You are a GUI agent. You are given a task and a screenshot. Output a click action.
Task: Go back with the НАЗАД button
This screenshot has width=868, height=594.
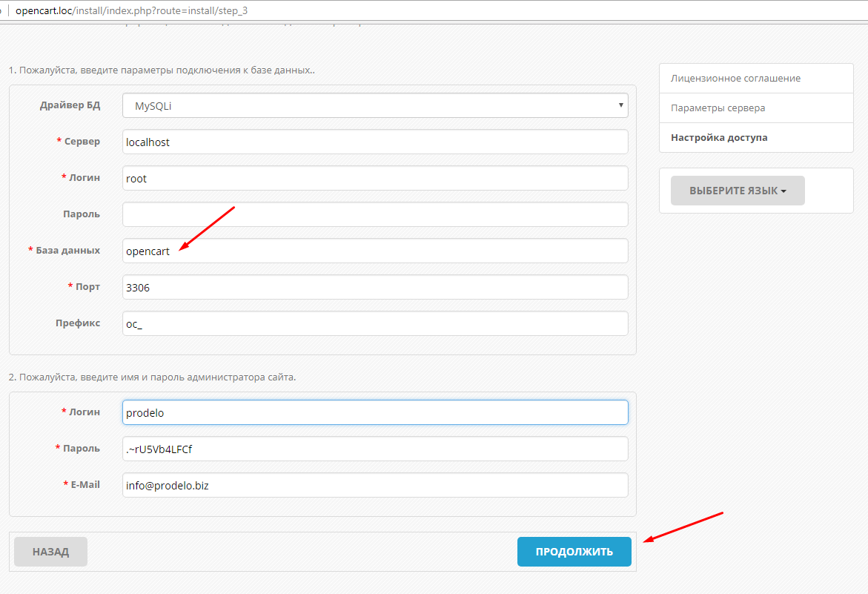[50, 552]
